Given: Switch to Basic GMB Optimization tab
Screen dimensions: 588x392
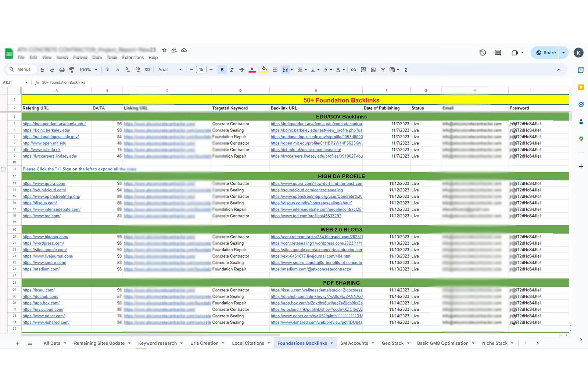Looking at the screenshot, I should [x=442, y=343].
